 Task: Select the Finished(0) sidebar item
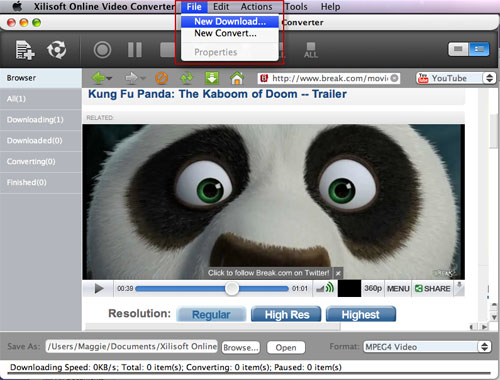[41, 182]
